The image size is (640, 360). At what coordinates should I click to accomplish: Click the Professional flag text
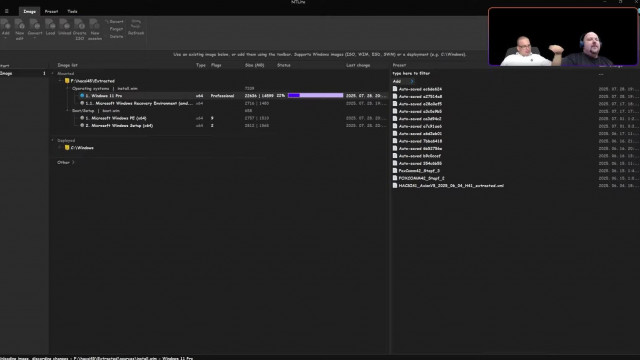tap(222, 96)
